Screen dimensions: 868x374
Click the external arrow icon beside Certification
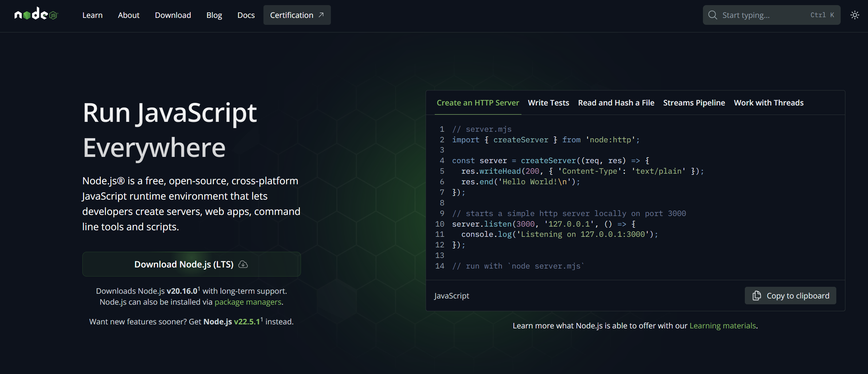(321, 15)
